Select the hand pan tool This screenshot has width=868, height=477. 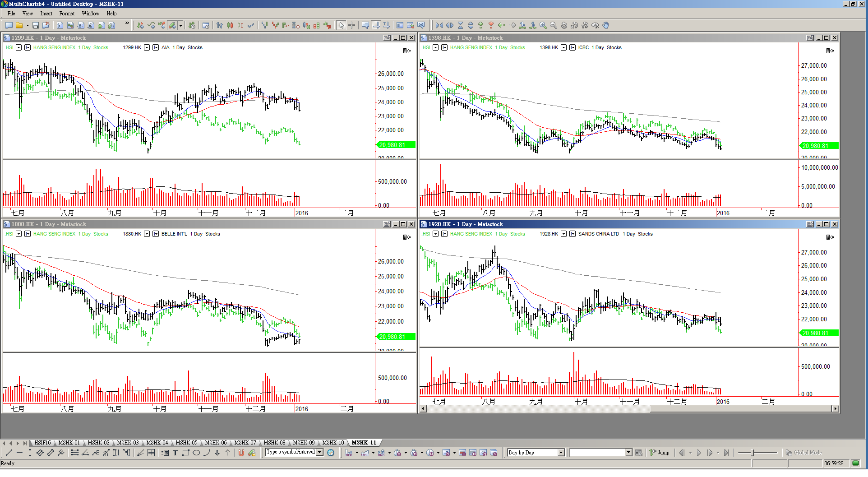click(x=606, y=25)
